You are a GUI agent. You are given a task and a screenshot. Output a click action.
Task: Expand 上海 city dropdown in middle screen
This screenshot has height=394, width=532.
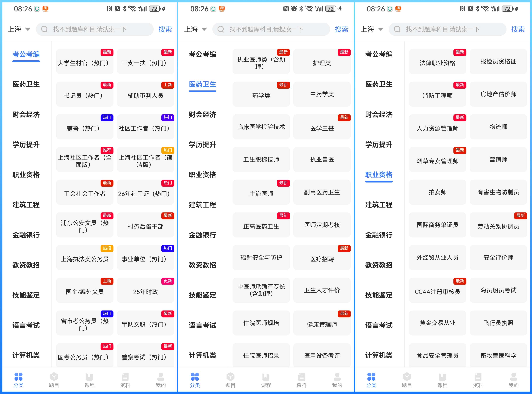195,29
